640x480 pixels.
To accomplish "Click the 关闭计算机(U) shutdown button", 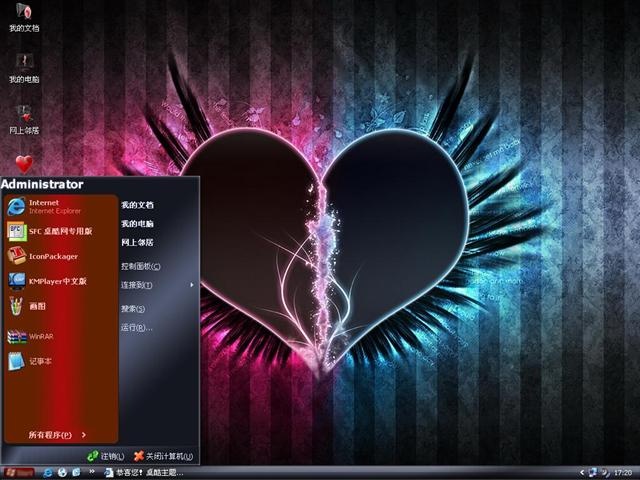I will tap(164, 456).
